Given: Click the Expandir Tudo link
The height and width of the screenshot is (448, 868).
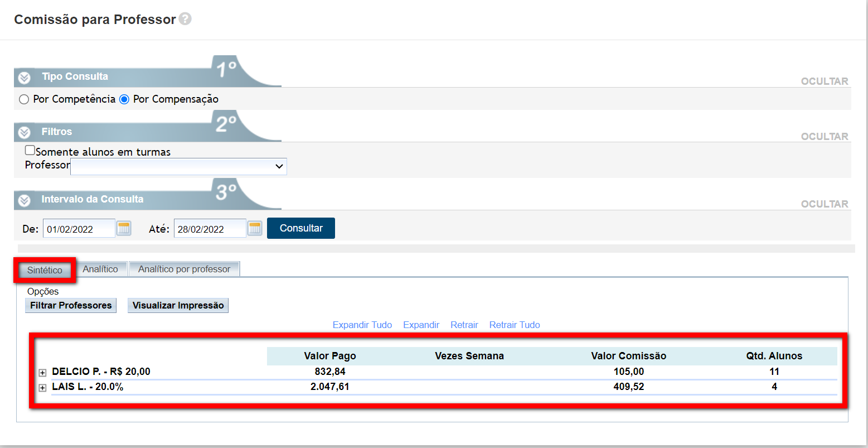Looking at the screenshot, I should click(x=362, y=325).
